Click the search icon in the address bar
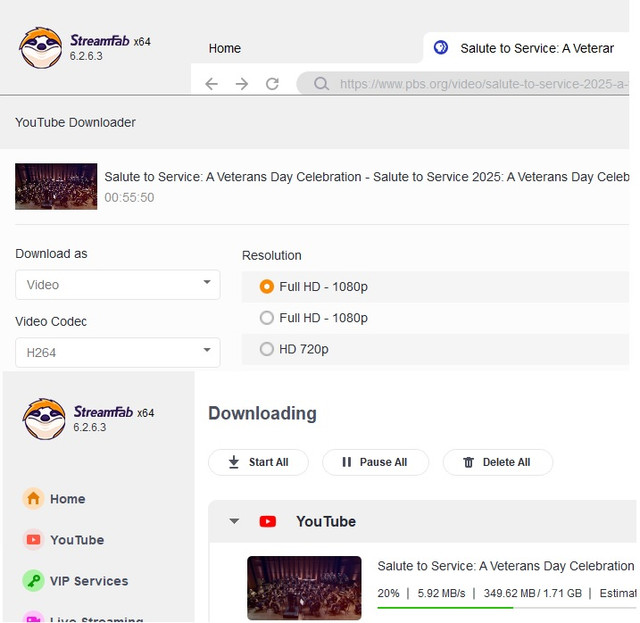Screen dimensions: 640x623 [321, 84]
